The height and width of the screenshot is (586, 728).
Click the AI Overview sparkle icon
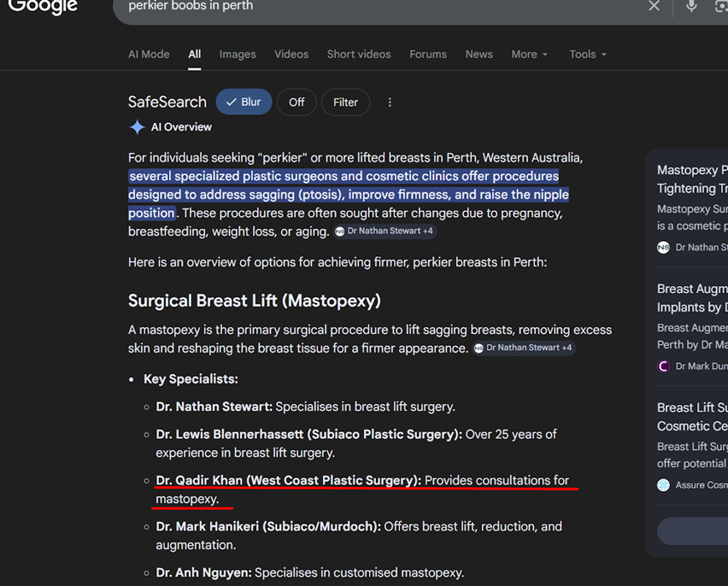[137, 127]
